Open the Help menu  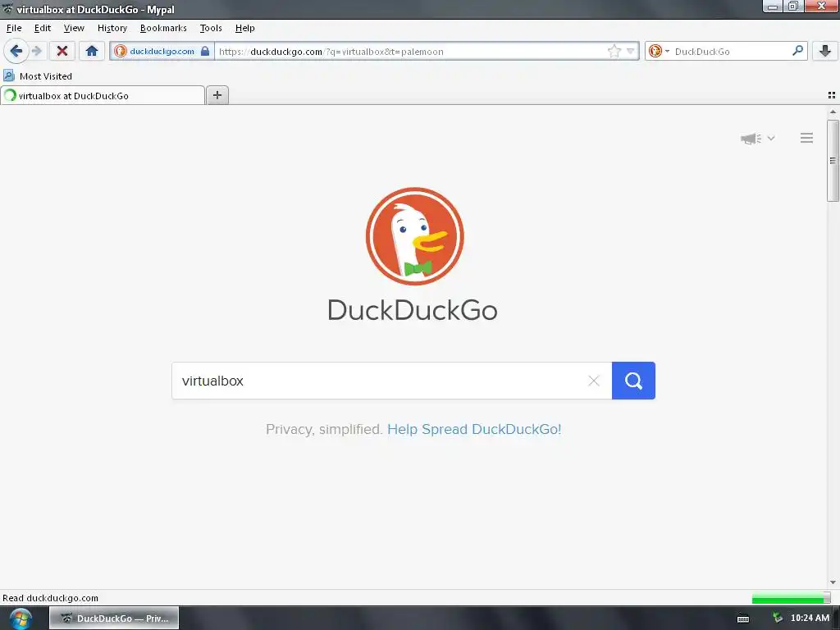[244, 28]
